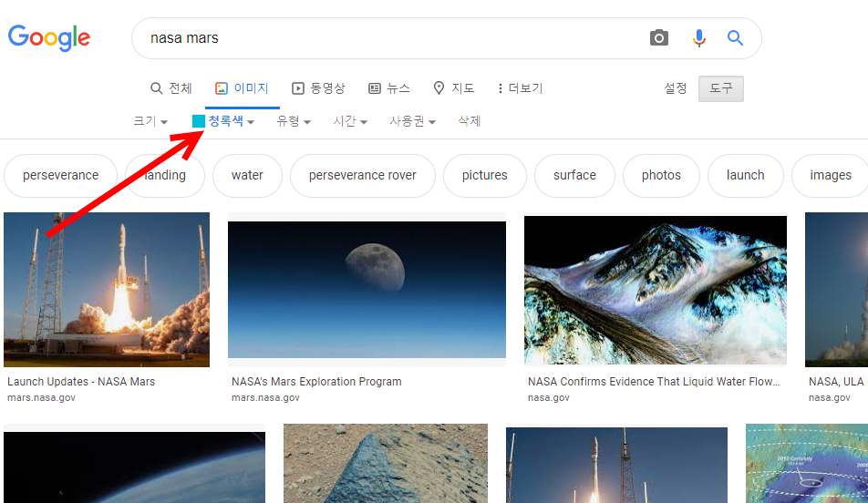Open the 더보기 (More) menu

pos(521,88)
